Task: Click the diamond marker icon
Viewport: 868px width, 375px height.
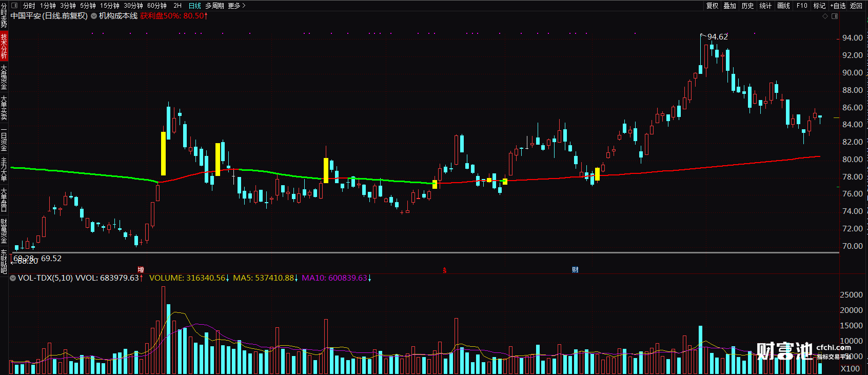Action: [x=825, y=16]
